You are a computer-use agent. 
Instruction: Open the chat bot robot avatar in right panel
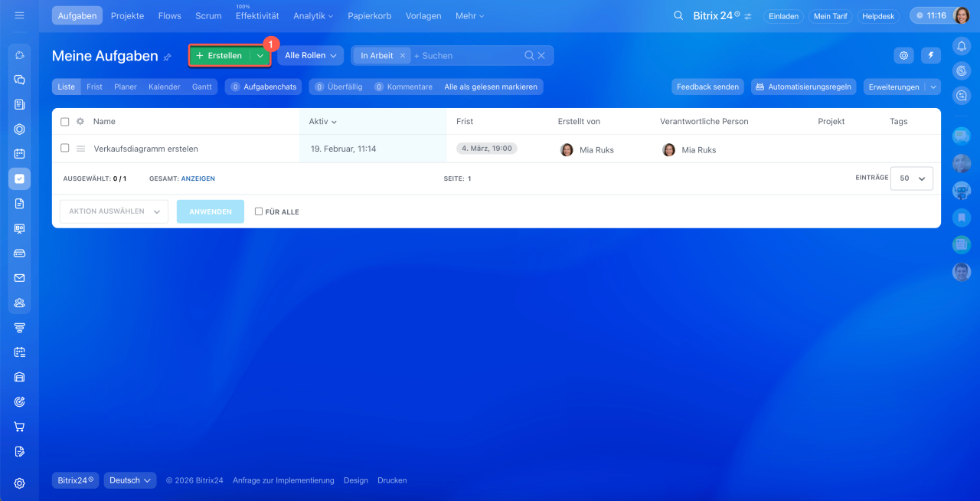click(x=962, y=190)
